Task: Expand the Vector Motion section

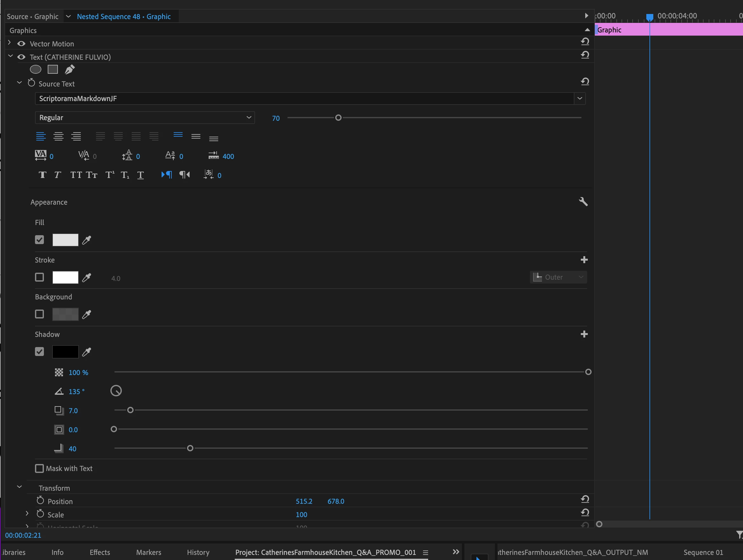Action: click(10, 43)
